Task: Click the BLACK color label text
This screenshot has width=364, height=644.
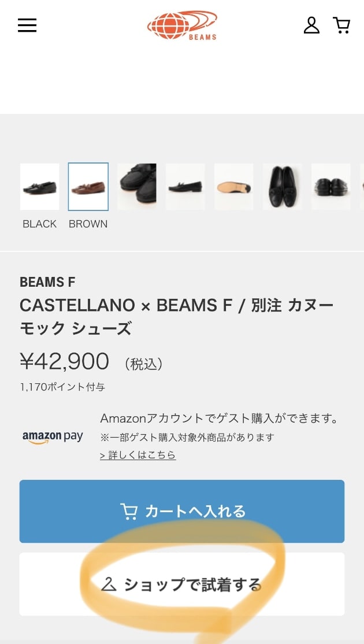Action: coord(39,224)
